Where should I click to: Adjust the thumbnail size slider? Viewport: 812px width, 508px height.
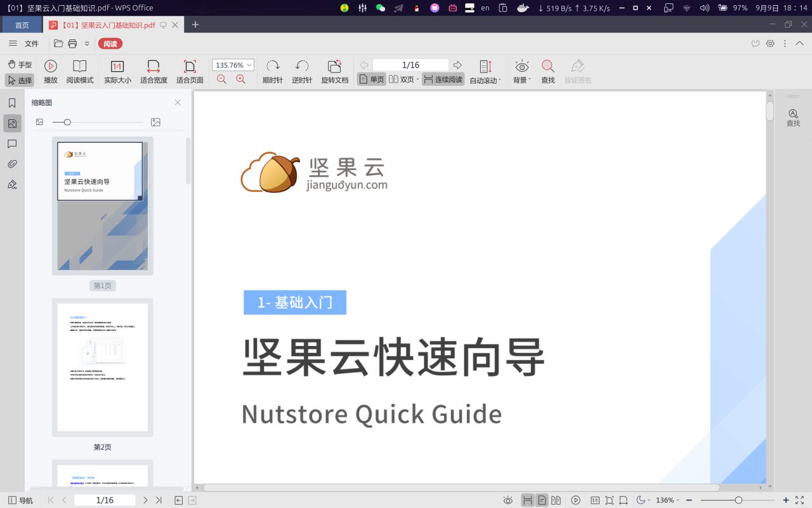tap(67, 122)
